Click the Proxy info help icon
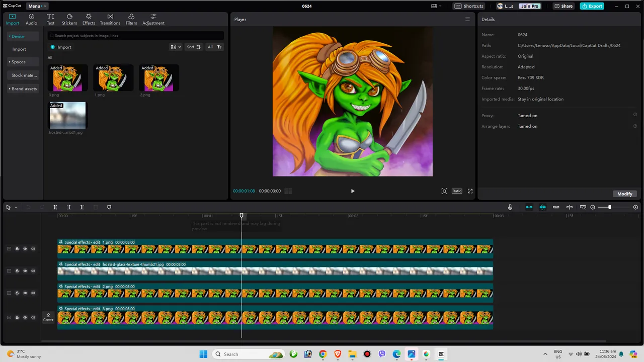 coord(635,115)
